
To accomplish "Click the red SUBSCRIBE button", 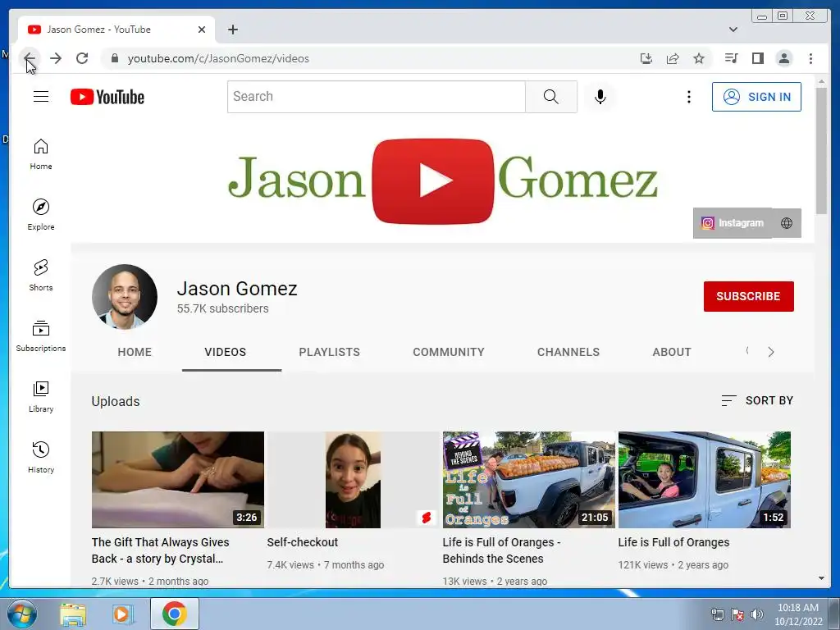I will pos(748,296).
